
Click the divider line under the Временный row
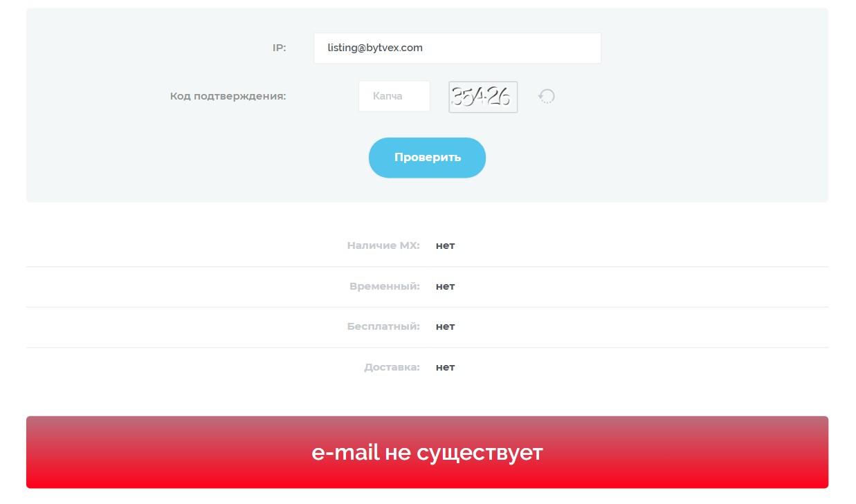click(427, 307)
